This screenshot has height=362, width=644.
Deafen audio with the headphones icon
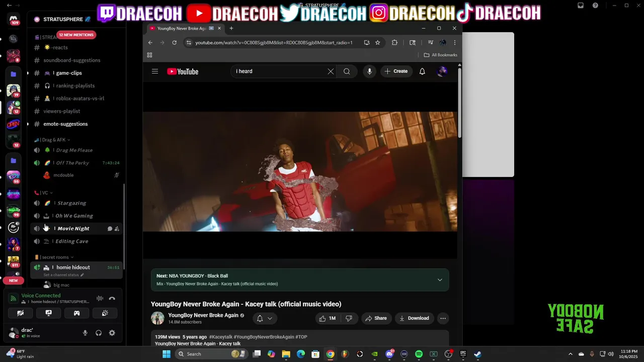pos(99,333)
